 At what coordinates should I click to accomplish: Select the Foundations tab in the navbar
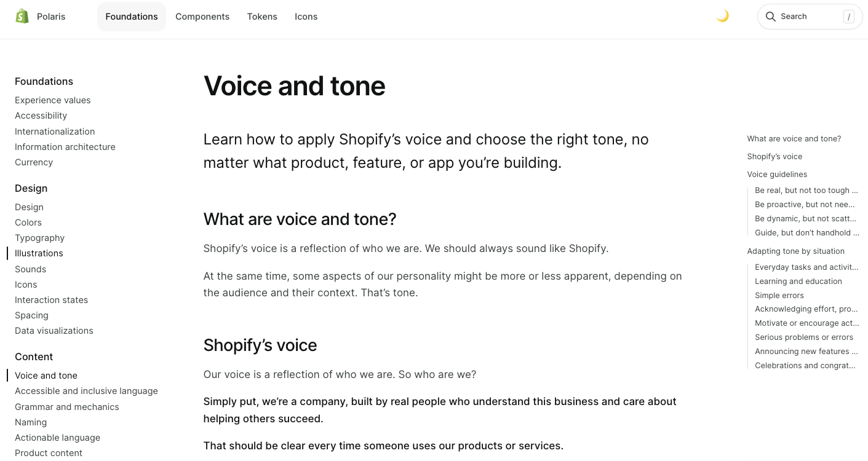131,17
